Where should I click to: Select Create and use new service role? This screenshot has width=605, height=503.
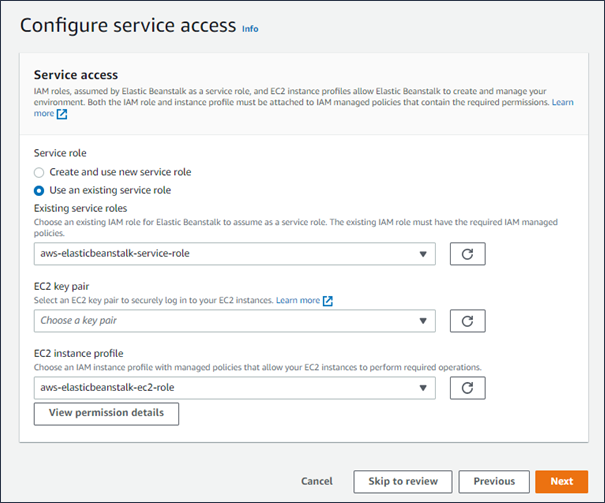point(39,172)
